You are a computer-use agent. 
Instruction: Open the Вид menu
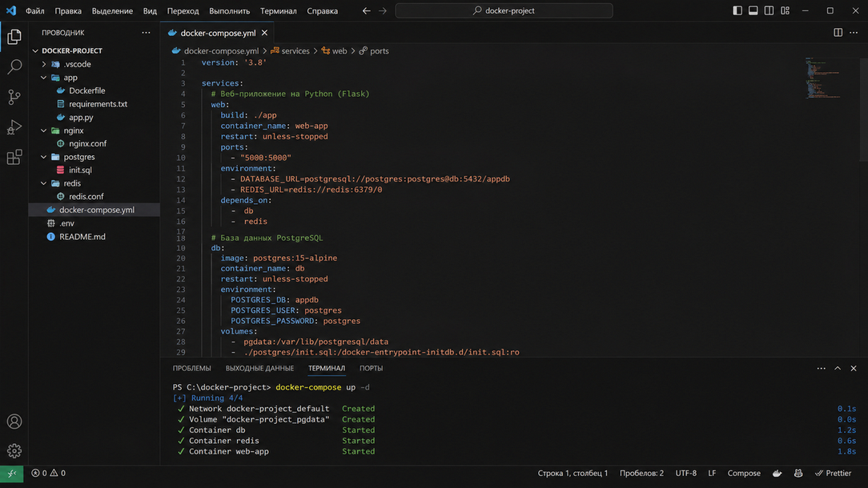pos(150,11)
